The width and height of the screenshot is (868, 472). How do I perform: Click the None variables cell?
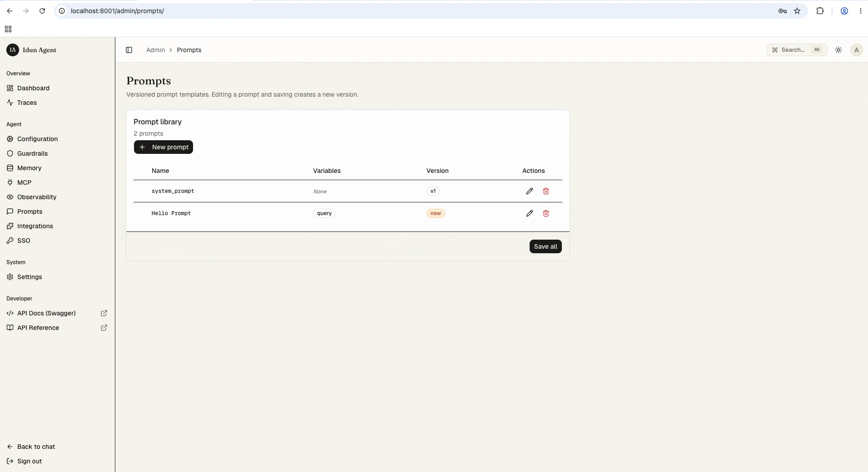(320, 192)
